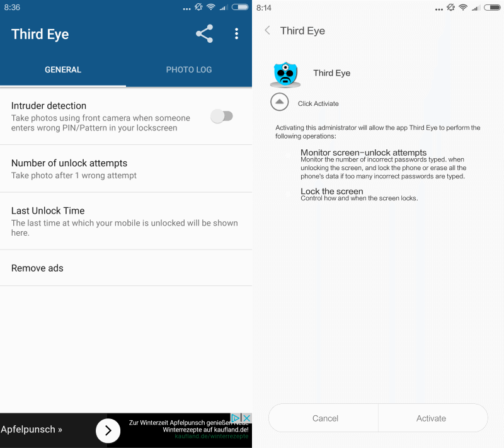Open Number of unlock attempts setting
Screen dimensions: 504x448
tap(126, 169)
